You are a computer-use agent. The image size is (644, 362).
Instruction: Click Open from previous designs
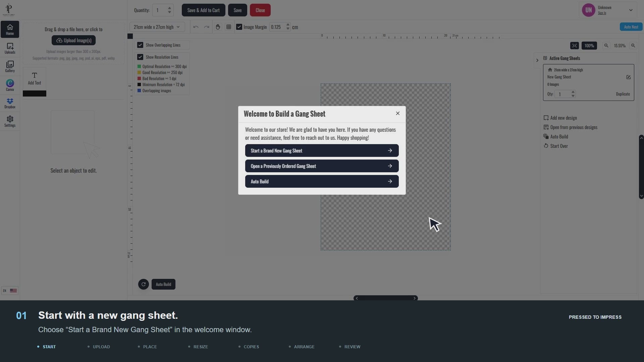pyautogui.click(x=571, y=127)
